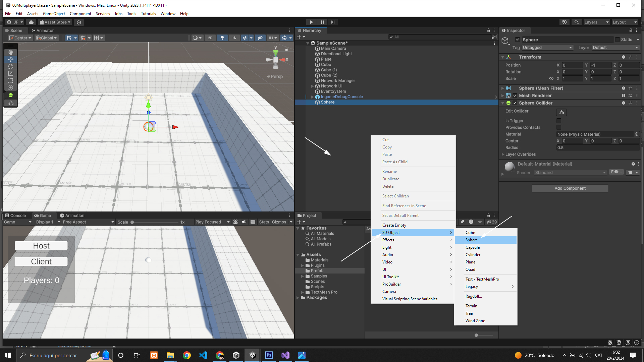Choose Sphere from 3D Object submenu
The width and height of the screenshot is (644, 362).
tap(472, 240)
